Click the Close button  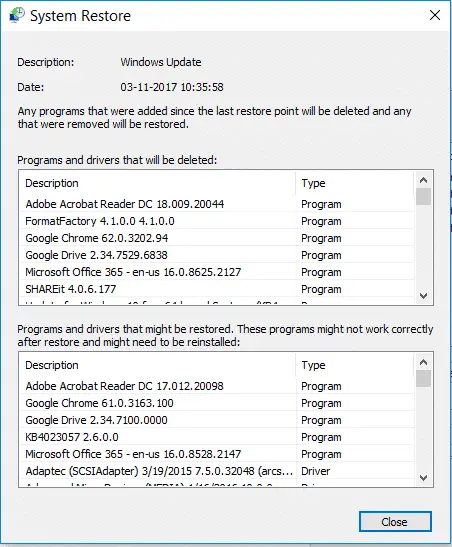(395, 522)
